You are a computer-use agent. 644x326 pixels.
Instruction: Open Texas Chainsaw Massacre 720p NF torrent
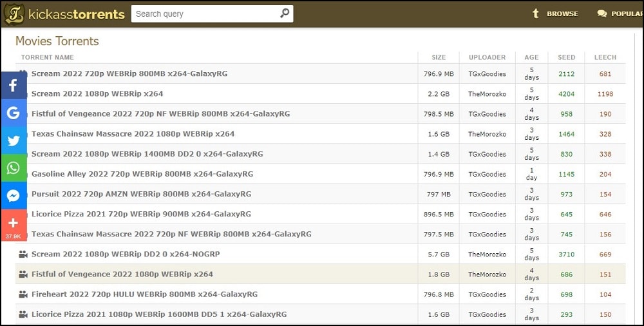(171, 235)
